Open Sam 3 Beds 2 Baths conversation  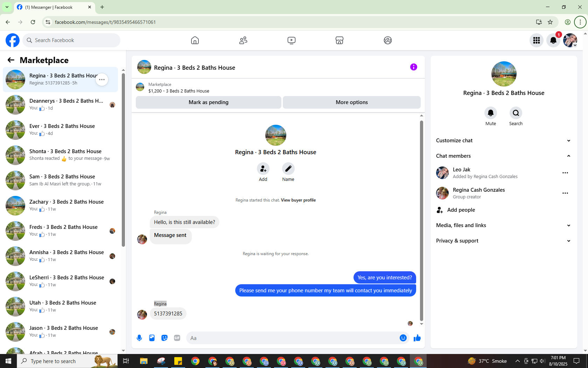60,180
